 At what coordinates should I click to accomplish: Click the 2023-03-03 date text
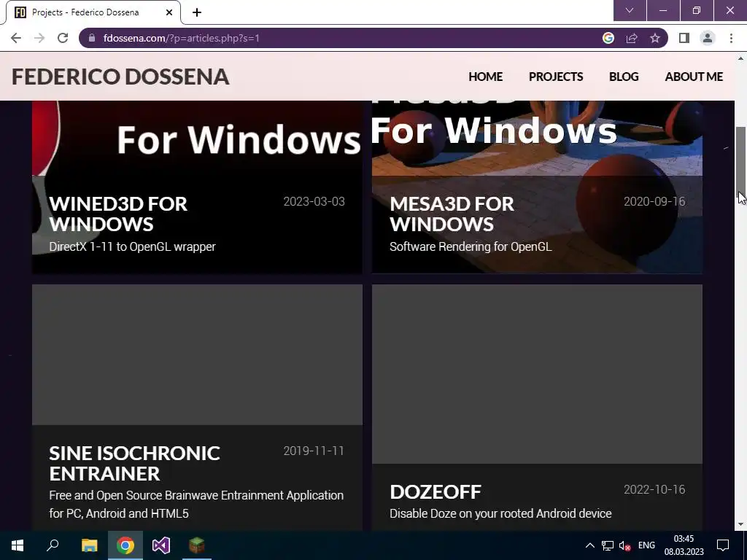click(314, 201)
